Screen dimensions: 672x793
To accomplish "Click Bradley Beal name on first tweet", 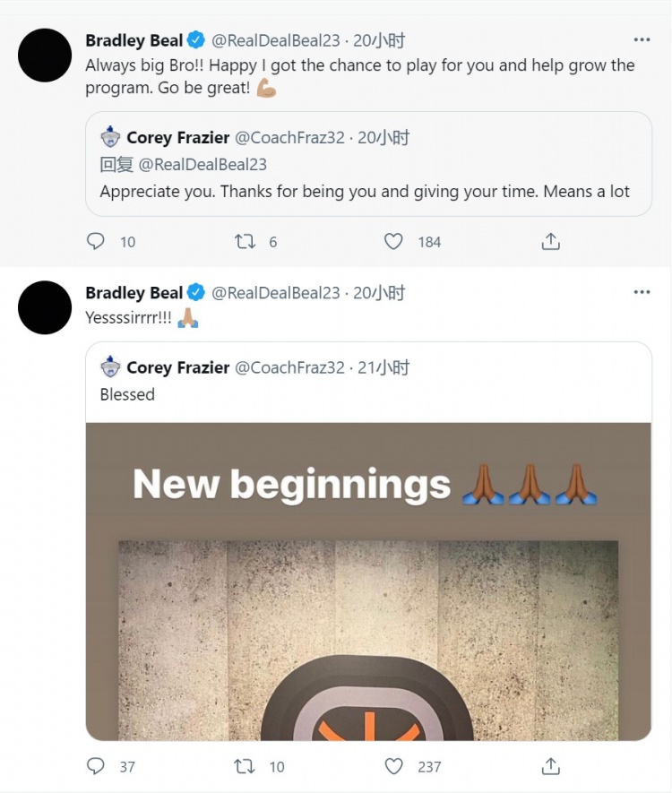I will pos(134,40).
